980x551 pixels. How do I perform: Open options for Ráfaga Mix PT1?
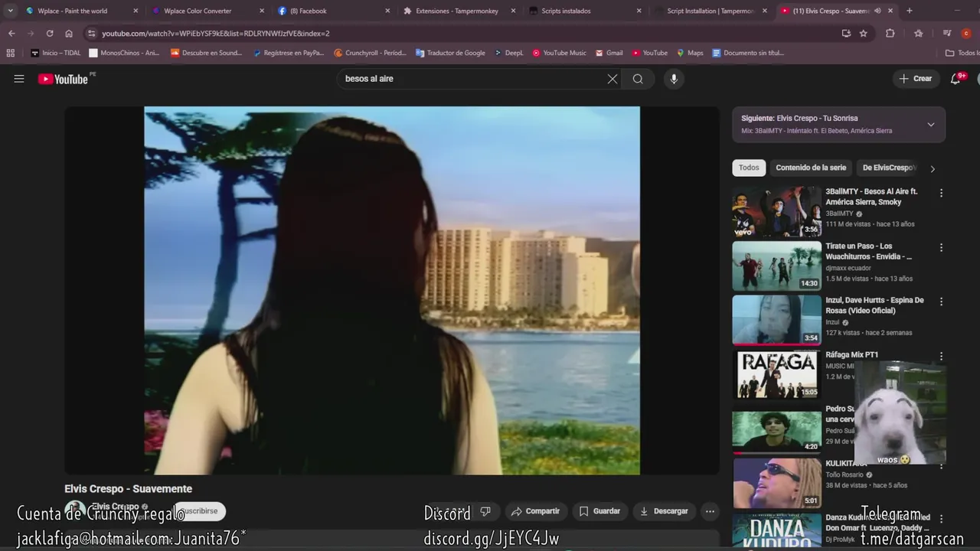(x=941, y=356)
